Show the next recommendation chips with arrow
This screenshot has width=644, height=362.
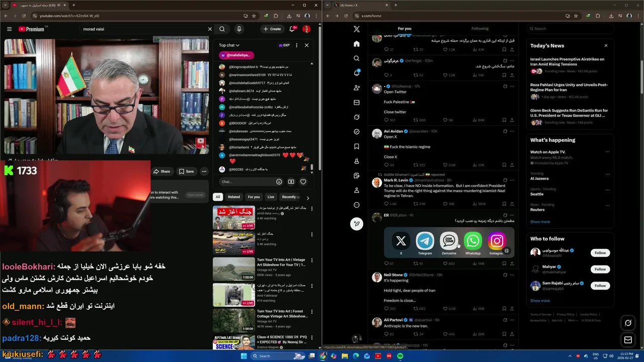point(307,198)
